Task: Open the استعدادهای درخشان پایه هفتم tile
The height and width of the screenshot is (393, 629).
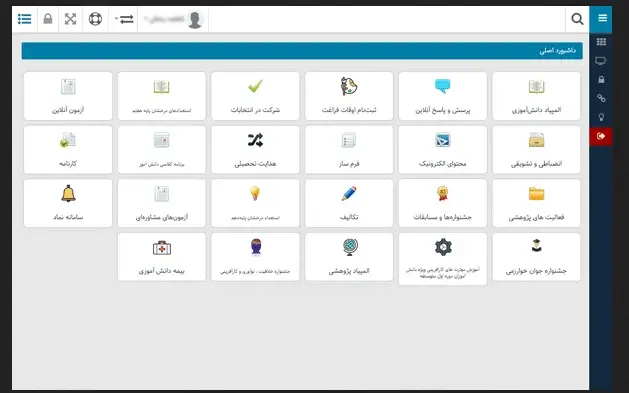Action: pos(162,96)
